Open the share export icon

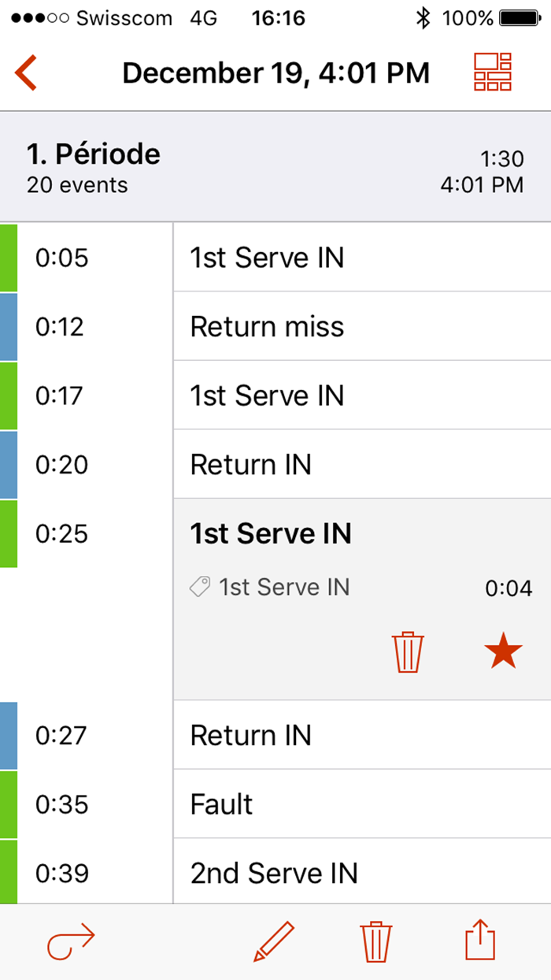pyautogui.click(x=480, y=941)
